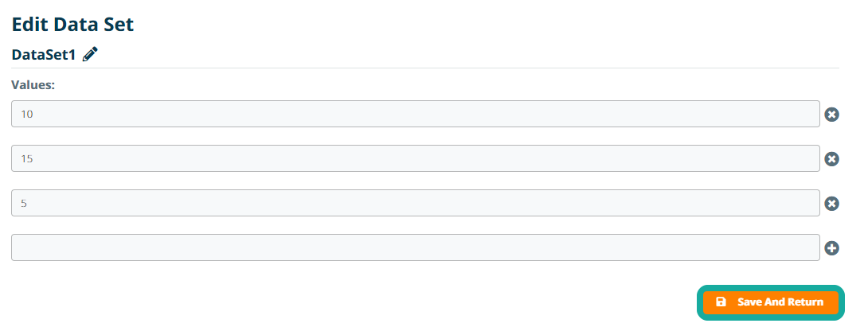Add a new value with the plus icon
Viewport: 868px width, 331px height.
coord(831,248)
